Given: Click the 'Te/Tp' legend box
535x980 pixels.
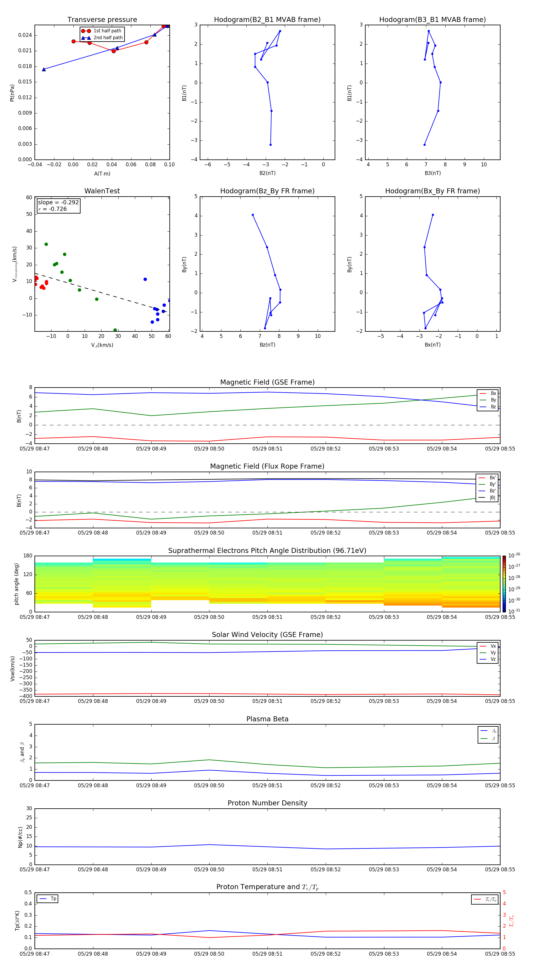Looking at the screenshot, I should 485,899.
